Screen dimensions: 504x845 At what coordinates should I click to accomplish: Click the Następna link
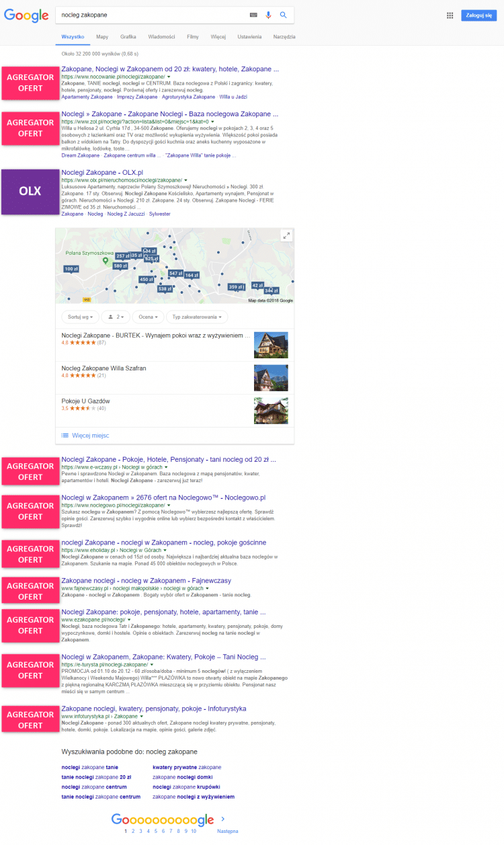pyautogui.click(x=227, y=831)
